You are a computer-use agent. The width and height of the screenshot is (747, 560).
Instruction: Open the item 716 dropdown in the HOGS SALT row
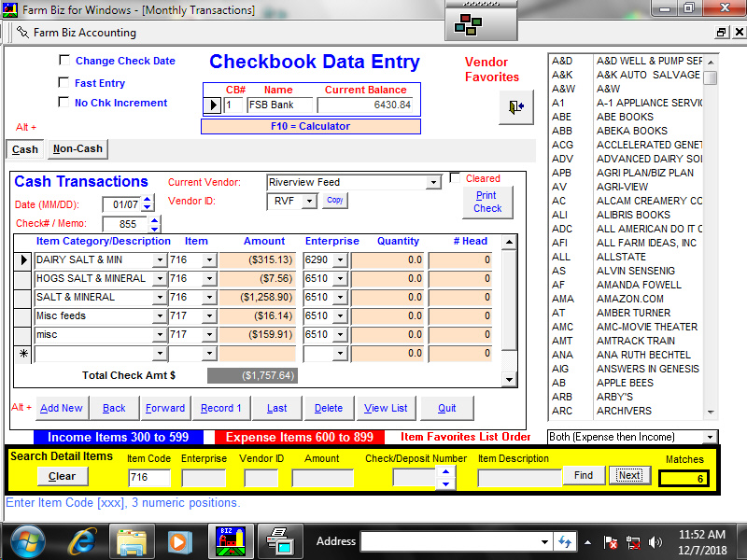(x=209, y=278)
